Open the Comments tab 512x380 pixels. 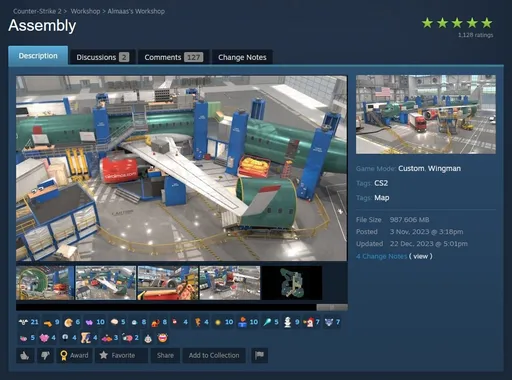[x=173, y=57]
